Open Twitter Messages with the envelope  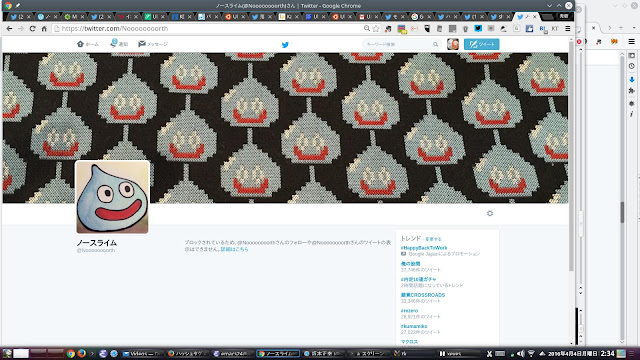(153, 44)
